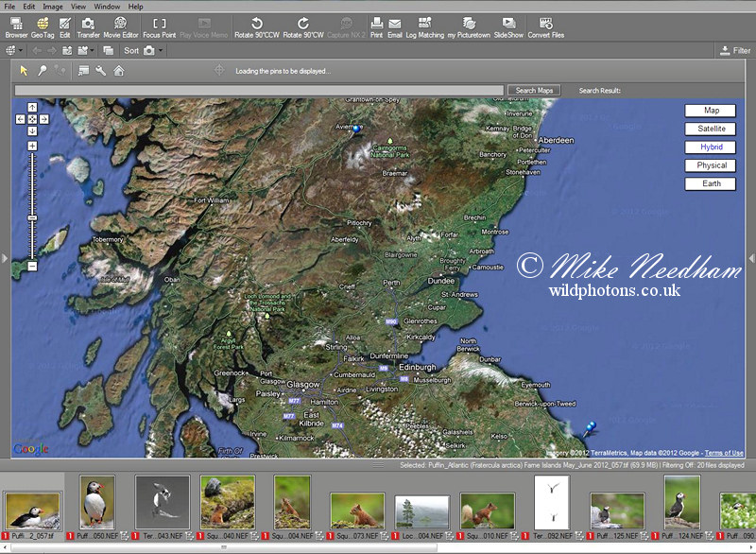756x554 pixels.
Task: Upload to my Picturetown
Action: [x=469, y=27]
